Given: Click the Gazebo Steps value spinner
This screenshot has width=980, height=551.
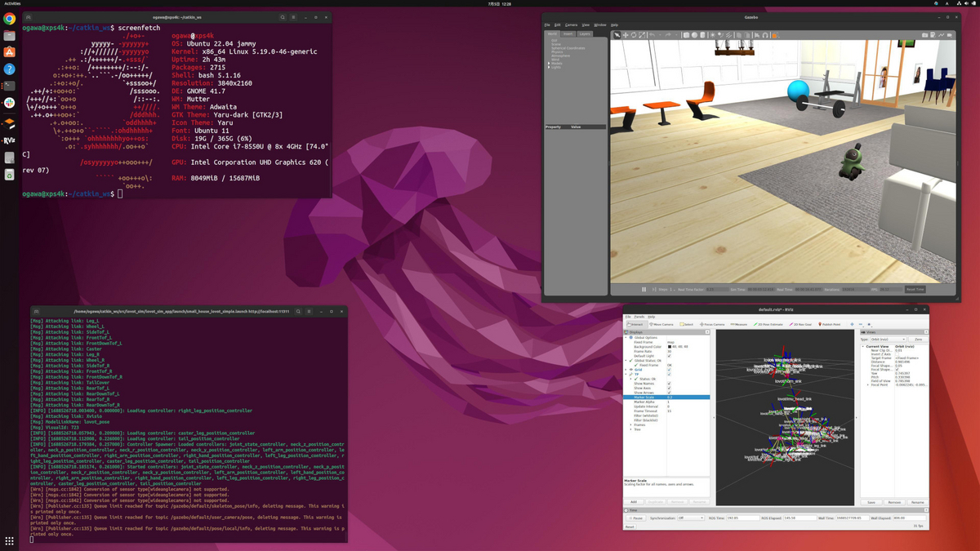Looking at the screenshot, I should 671,290.
